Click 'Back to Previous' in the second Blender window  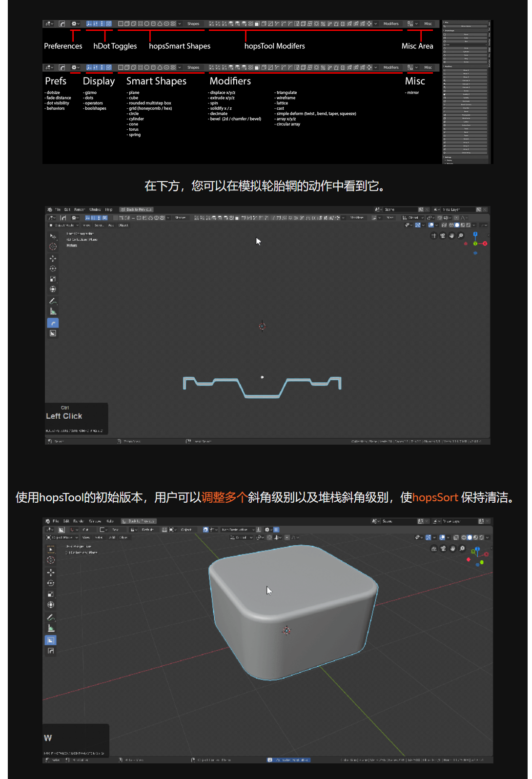tap(139, 521)
